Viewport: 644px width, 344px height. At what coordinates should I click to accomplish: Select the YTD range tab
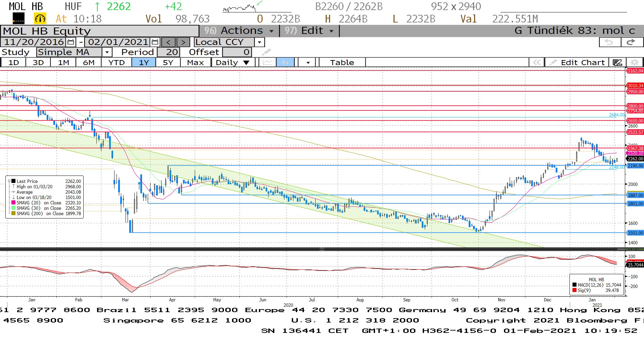click(x=116, y=62)
